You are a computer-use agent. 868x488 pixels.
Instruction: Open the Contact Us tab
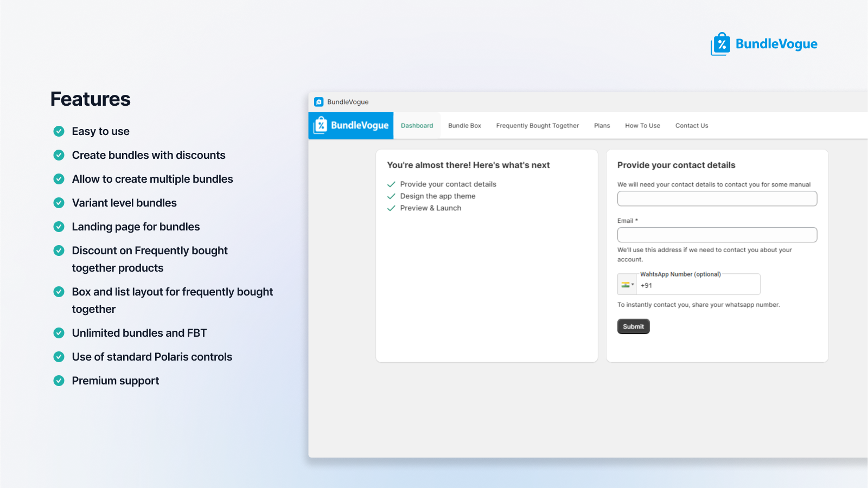[x=692, y=126]
